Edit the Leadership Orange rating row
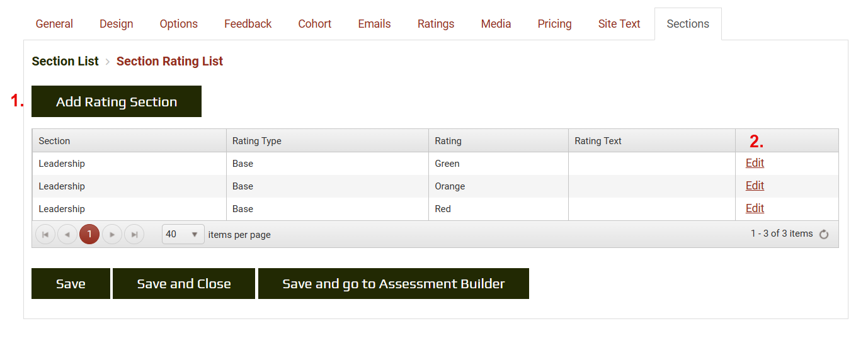 point(755,186)
